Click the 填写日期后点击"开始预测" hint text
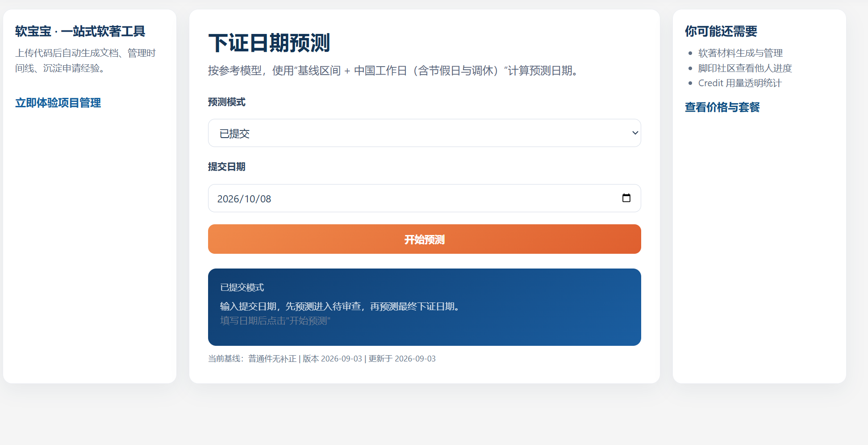 click(275, 321)
